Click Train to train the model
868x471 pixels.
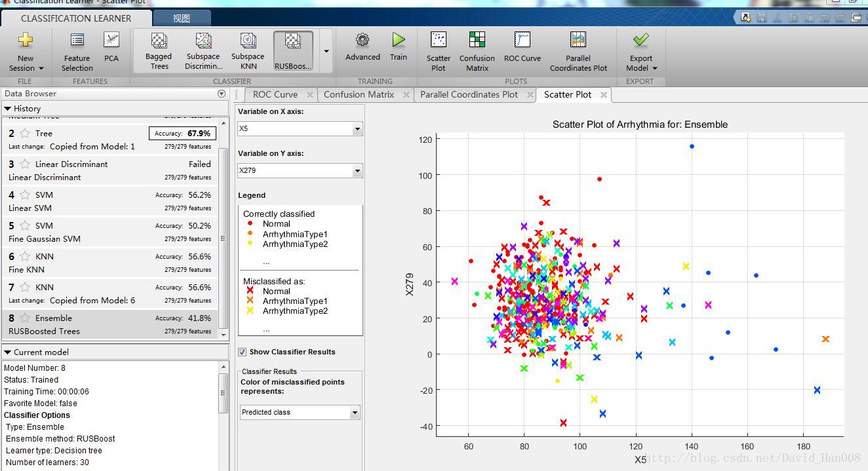pos(399,47)
